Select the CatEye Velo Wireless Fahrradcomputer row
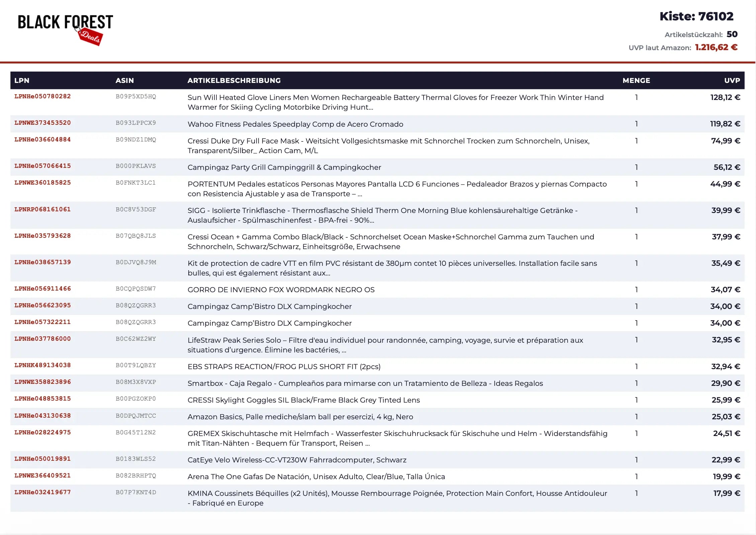 click(x=297, y=460)
